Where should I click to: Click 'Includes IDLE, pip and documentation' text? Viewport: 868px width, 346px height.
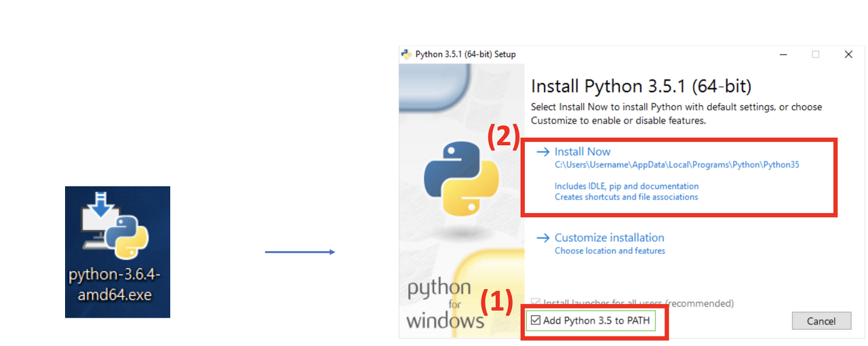[627, 186]
